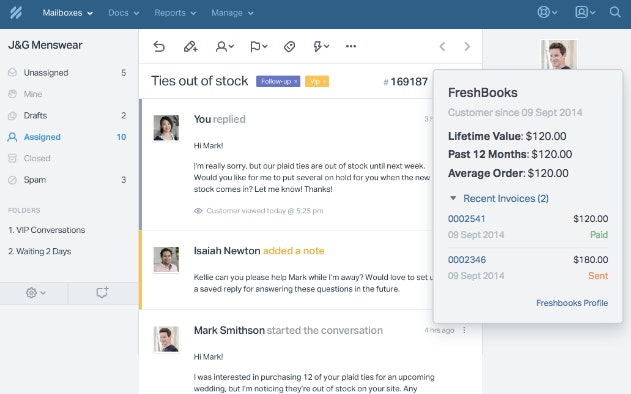
Task: Open the help lifebuoy dropdown
Action: pos(547,12)
